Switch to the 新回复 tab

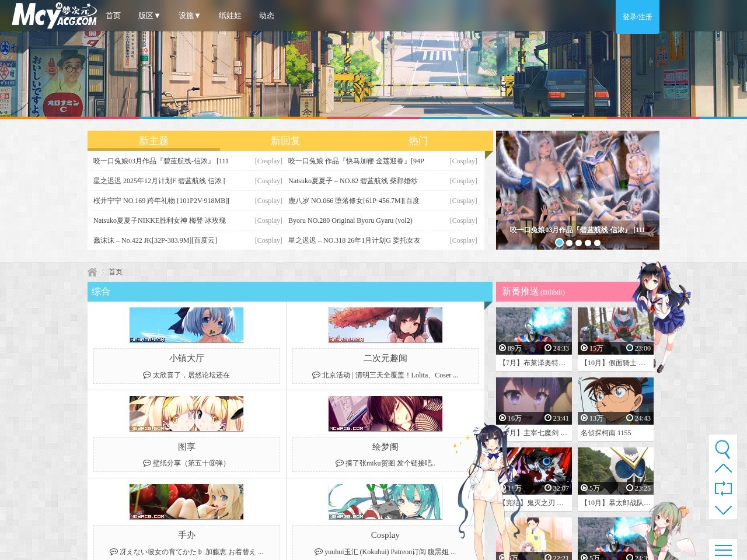(x=285, y=141)
